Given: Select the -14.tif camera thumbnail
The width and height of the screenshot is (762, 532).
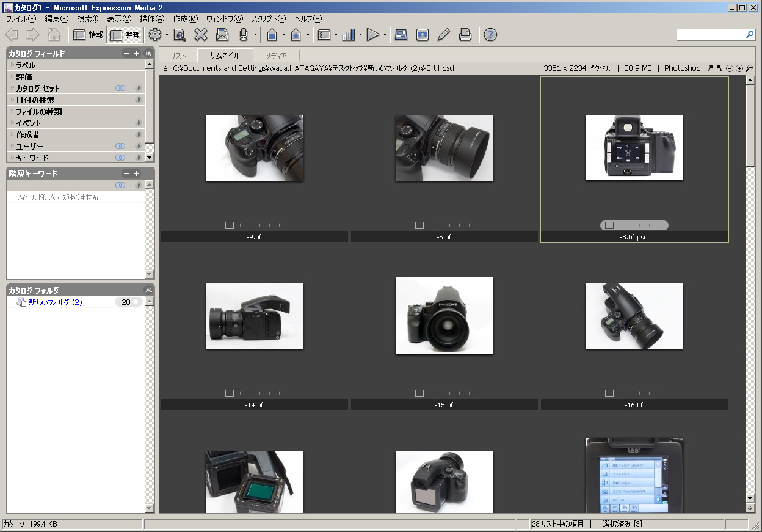Looking at the screenshot, I should point(255,316).
